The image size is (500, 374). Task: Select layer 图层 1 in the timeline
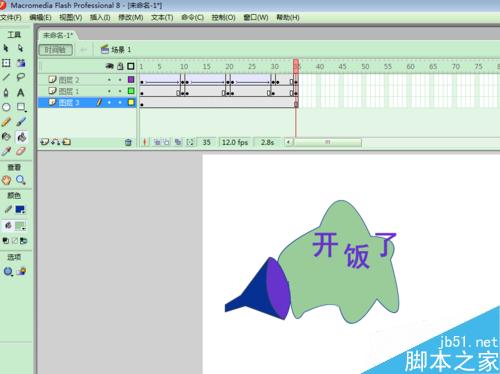(69, 91)
